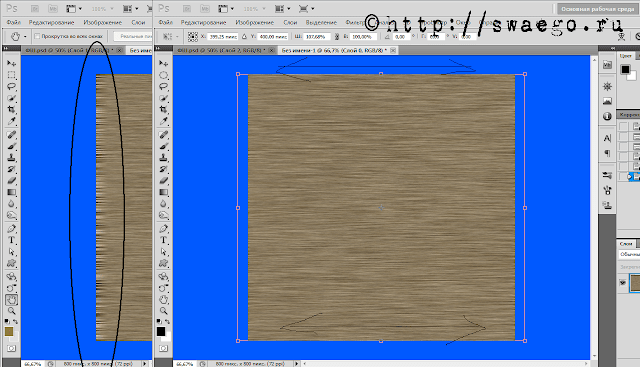This screenshot has height=367, width=640.
Task: Open the Файл menu in left window
Action: click(13, 22)
